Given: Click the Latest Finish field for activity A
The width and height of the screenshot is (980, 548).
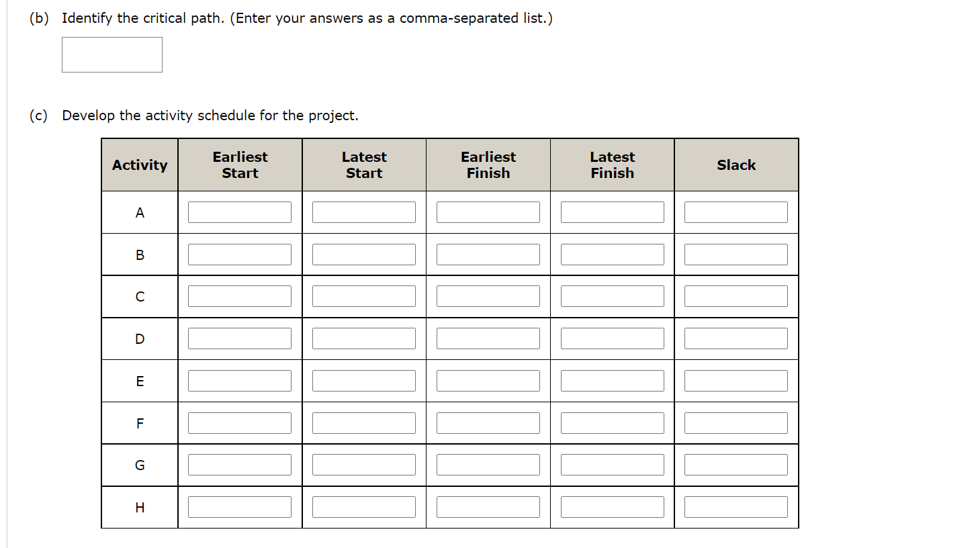Looking at the screenshot, I should (612, 212).
